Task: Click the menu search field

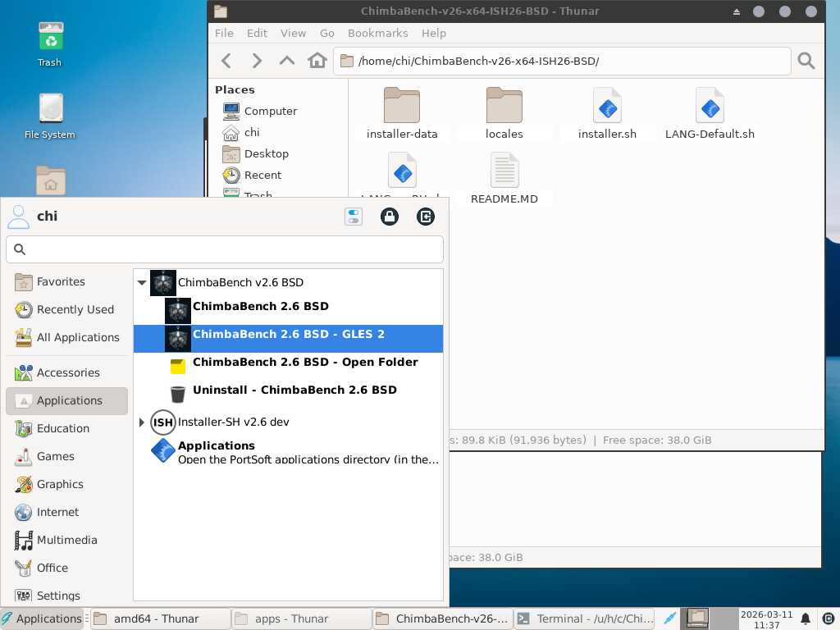Action: click(225, 249)
